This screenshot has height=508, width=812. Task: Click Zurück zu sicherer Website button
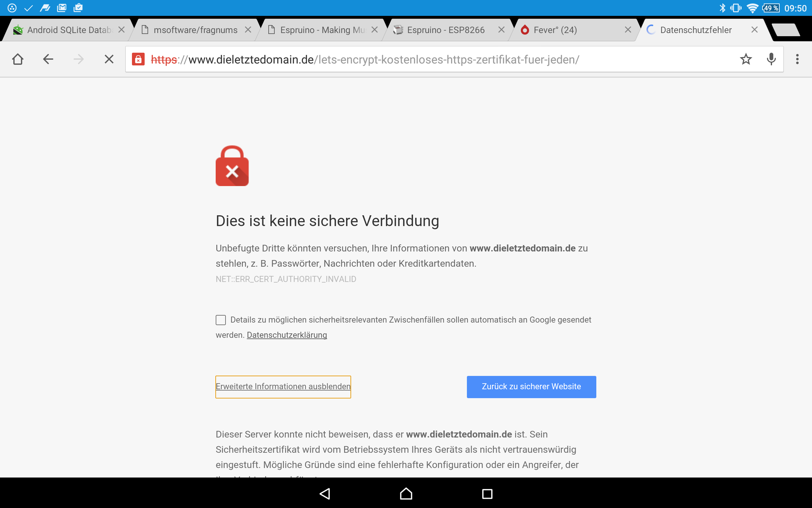point(531,387)
